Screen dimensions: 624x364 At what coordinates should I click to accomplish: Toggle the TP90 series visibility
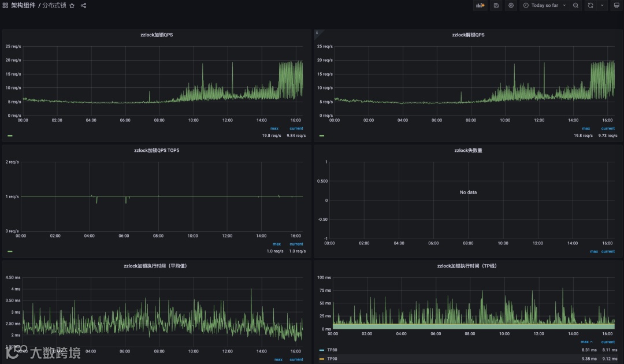tap(332, 359)
